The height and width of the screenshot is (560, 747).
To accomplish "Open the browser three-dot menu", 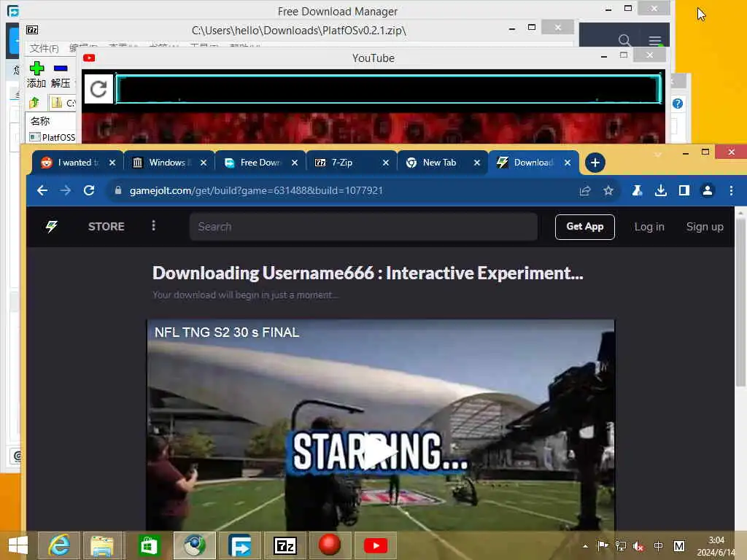I will pyautogui.click(x=731, y=190).
